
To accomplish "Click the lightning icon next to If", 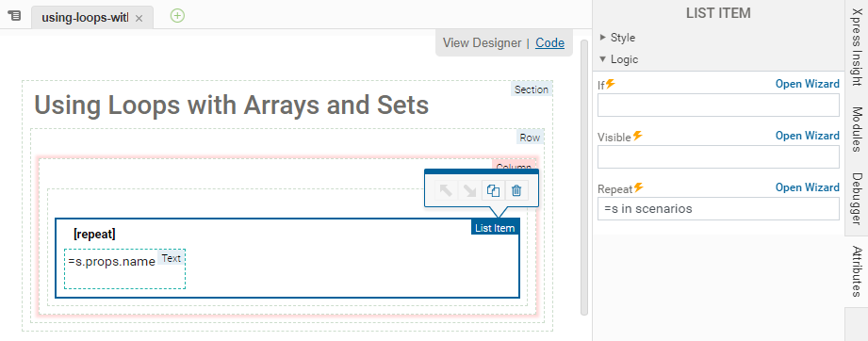I will coord(610,84).
